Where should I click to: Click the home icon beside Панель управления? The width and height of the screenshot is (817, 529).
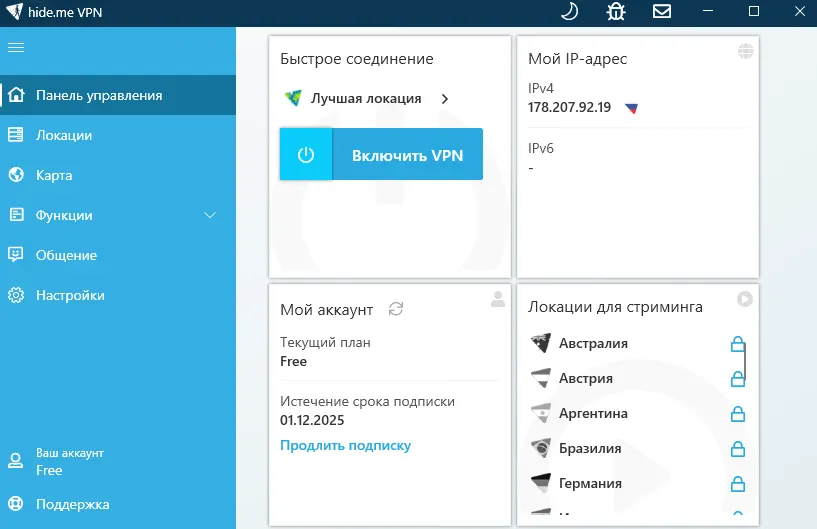[x=16, y=95]
